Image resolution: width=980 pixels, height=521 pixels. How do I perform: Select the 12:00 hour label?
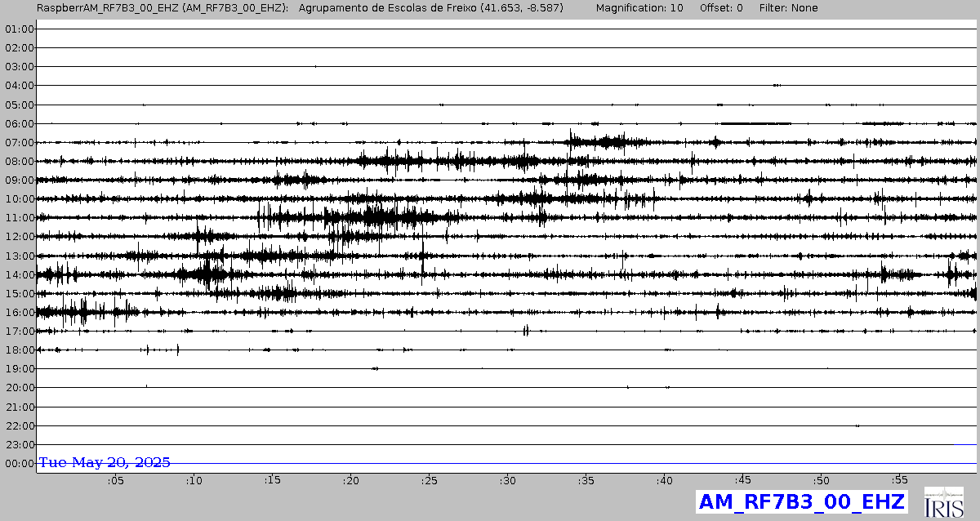point(19,237)
